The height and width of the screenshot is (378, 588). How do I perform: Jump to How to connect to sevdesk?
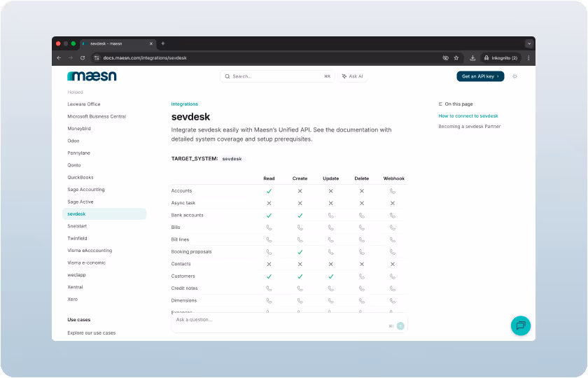click(x=468, y=116)
